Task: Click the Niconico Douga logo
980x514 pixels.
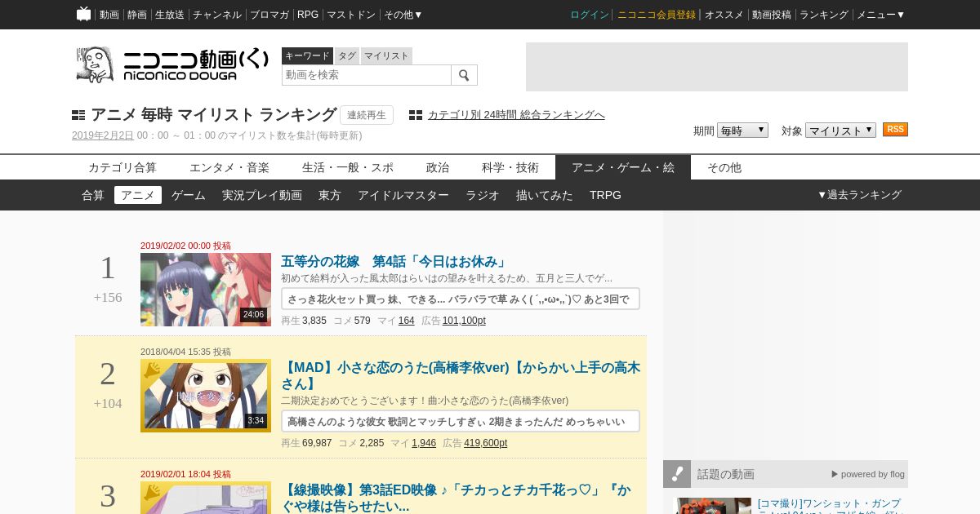Action: [x=171, y=64]
